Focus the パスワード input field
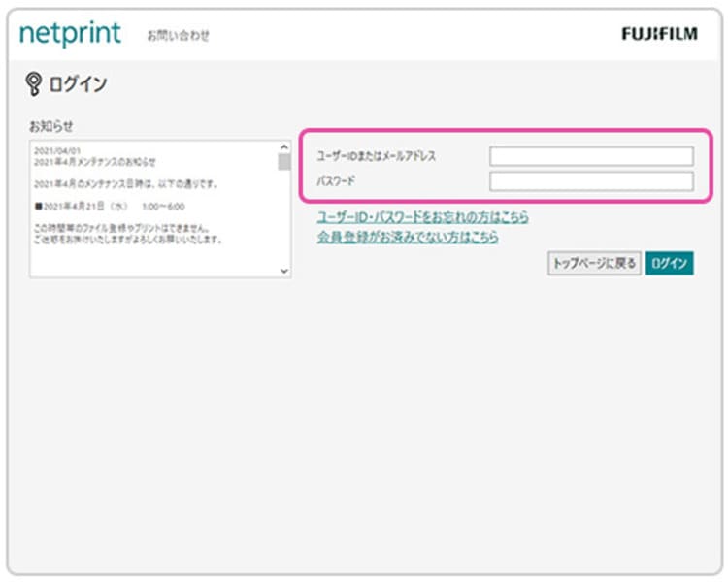Viewport: 728px width, 582px height. [591, 181]
